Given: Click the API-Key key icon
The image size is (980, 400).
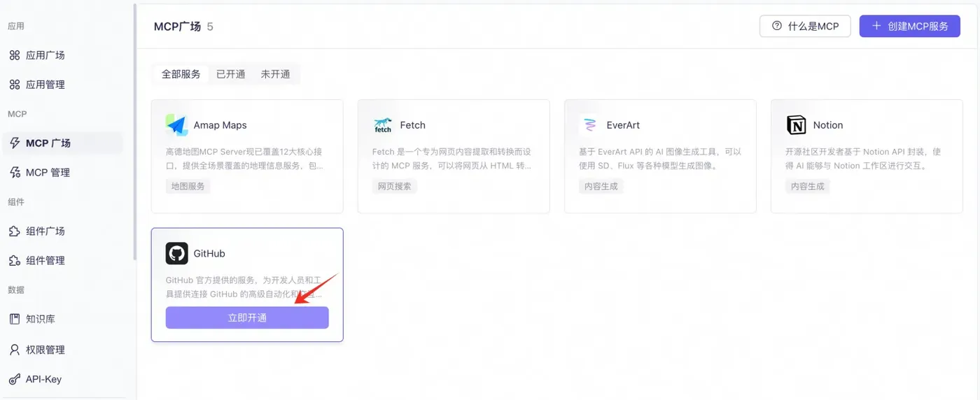Looking at the screenshot, I should click(x=14, y=379).
